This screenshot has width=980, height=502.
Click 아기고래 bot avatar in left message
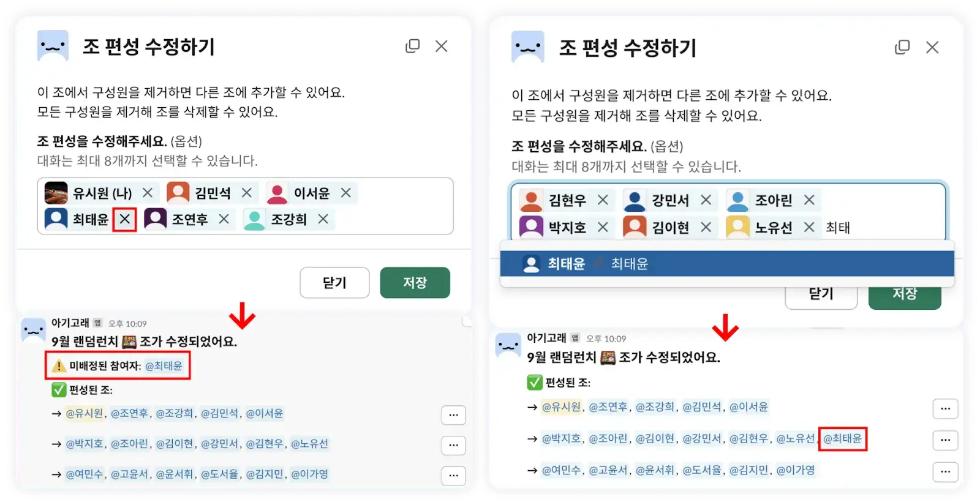[x=33, y=331]
